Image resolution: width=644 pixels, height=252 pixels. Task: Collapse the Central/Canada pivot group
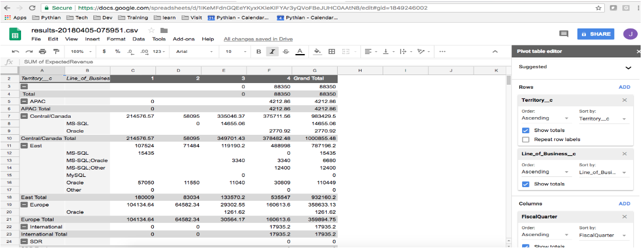(24, 115)
